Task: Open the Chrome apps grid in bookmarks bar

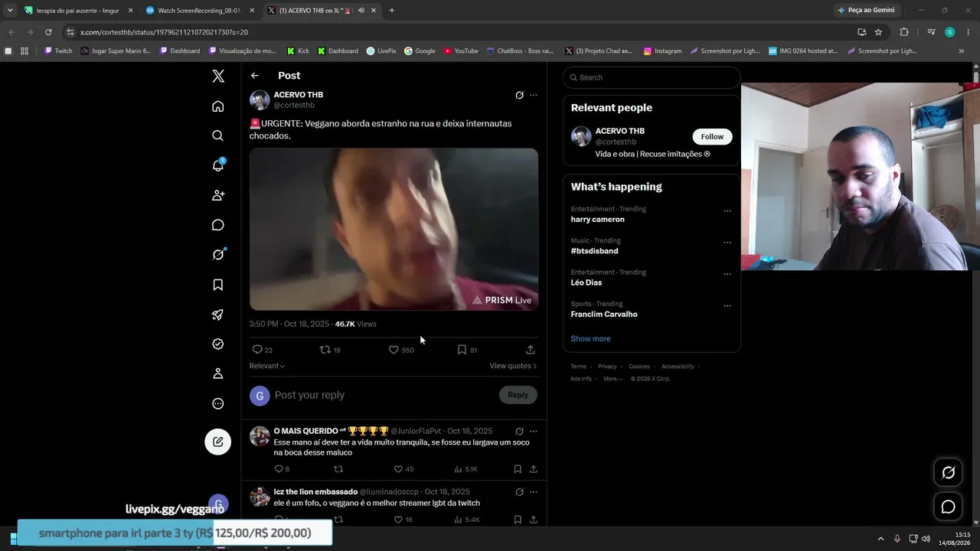Action: 24,51
